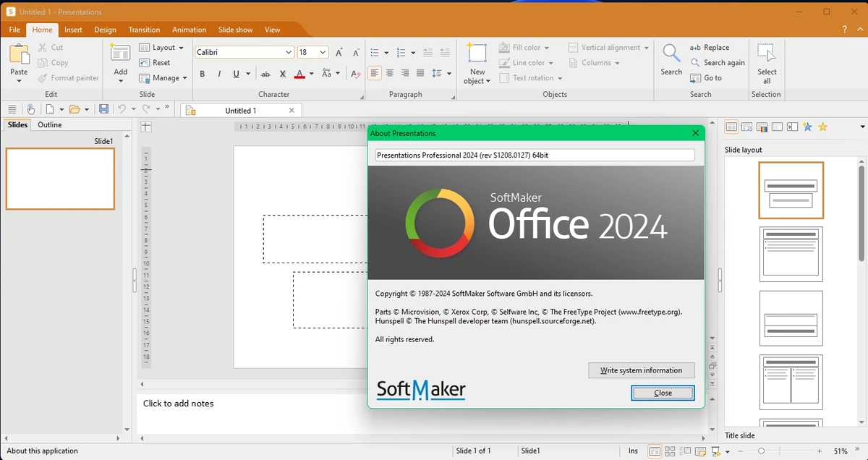Screen dimensions: 868x460
Task: Toggle right alignment button
Action: 405,73
